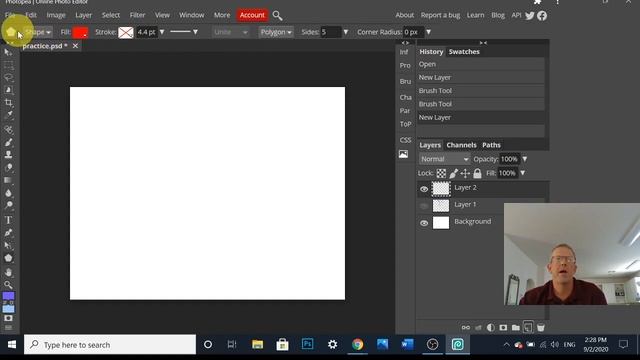640x360 pixels.
Task: Toggle lock position
Action: pos(465,173)
